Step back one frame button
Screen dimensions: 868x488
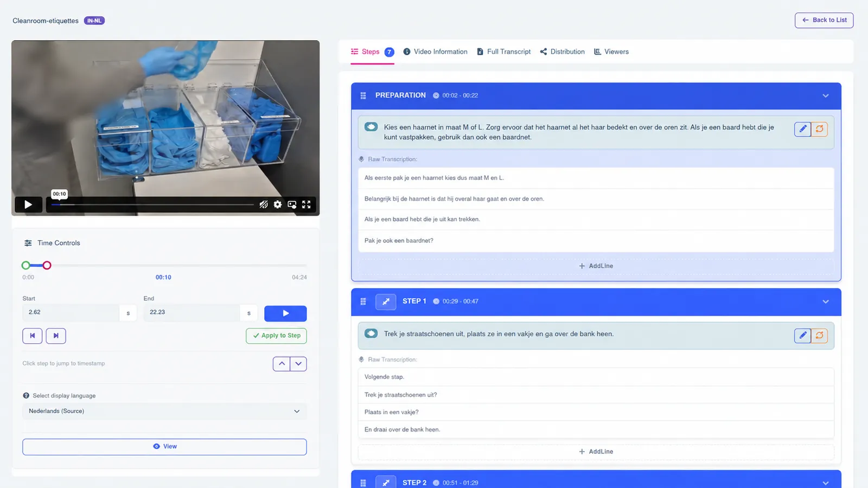[x=33, y=336]
